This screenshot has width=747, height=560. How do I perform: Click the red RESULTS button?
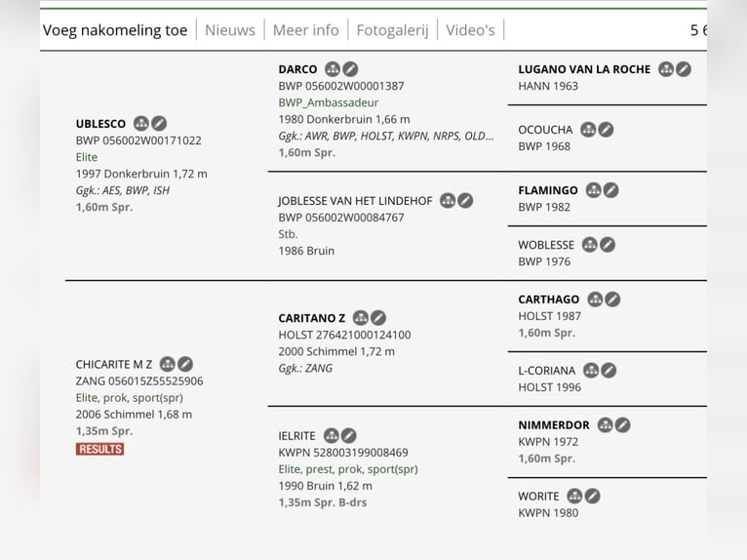point(100,449)
